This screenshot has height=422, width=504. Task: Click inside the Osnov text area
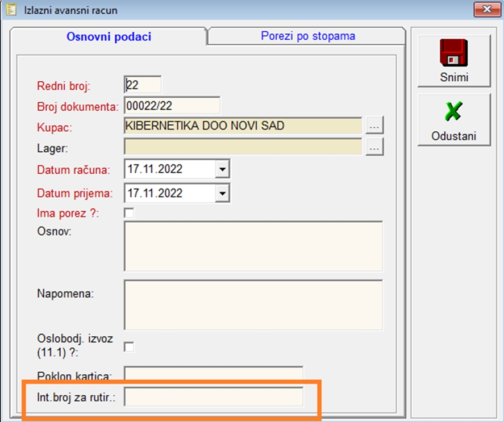(x=253, y=246)
